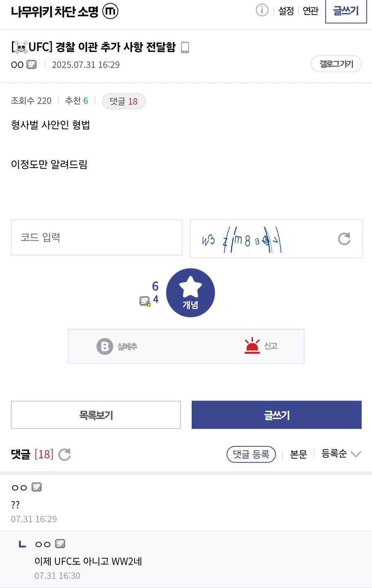Open the 추천 6 recommendation count
Viewport: 372px width, 588px height.
click(x=76, y=101)
